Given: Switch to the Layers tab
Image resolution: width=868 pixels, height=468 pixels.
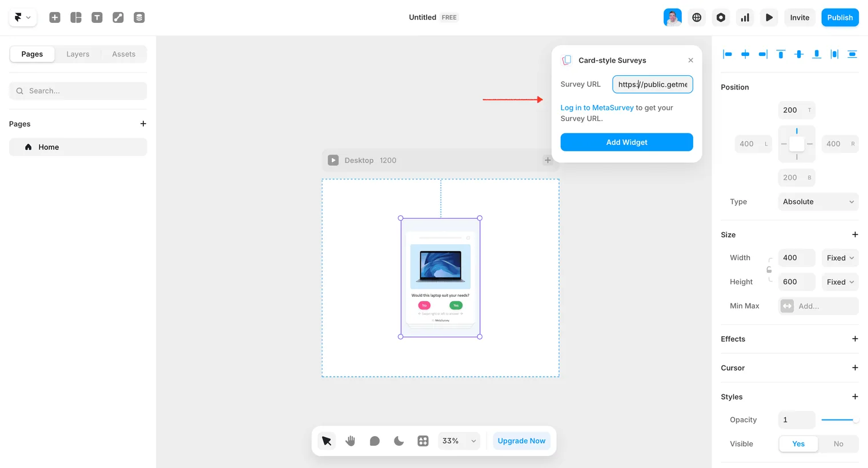Looking at the screenshot, I should 78,54.
